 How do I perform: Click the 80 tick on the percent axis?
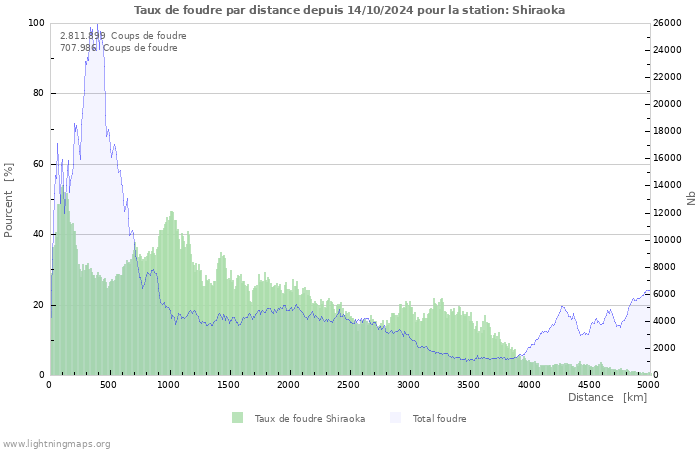pos(38,94)
